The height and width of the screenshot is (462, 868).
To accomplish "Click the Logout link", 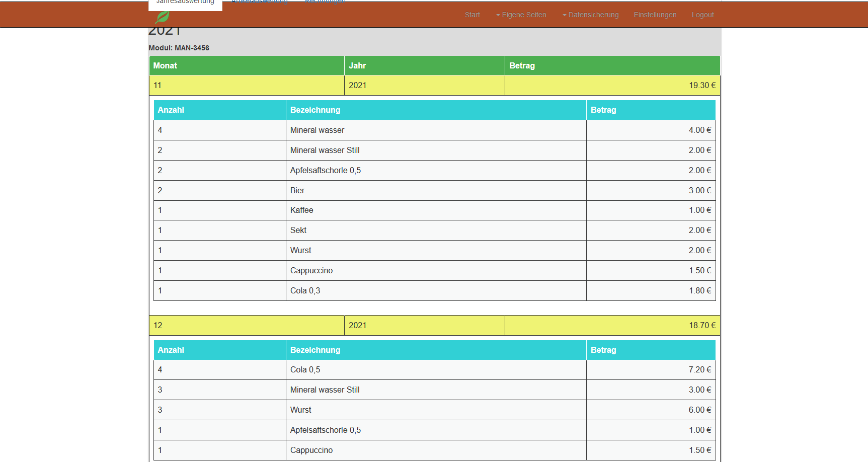I will 702,15.
